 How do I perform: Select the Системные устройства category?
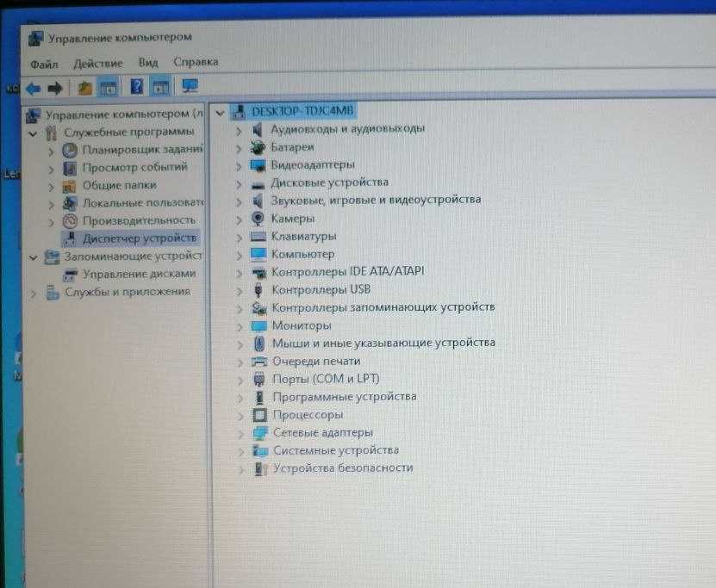336,450
